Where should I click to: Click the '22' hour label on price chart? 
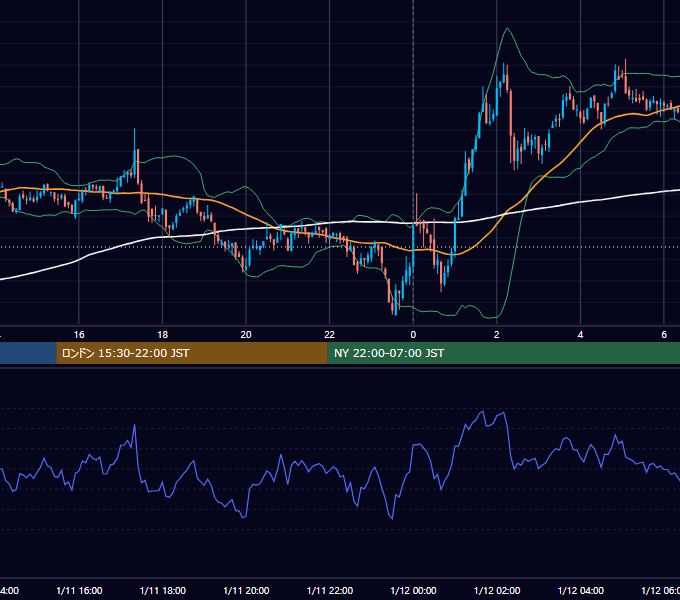pos(330,335)
